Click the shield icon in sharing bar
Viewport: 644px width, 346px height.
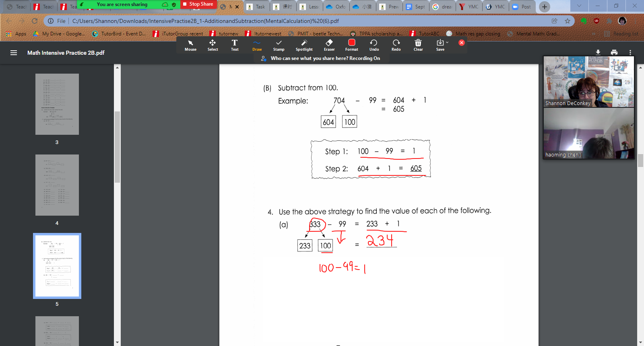174,4
